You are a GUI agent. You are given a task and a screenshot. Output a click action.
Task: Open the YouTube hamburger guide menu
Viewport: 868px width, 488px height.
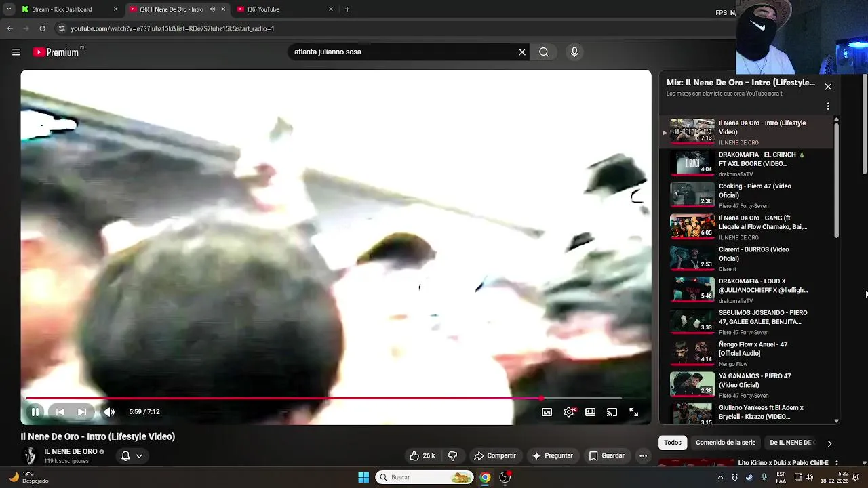pyautogui.click(x=16, y=52)
